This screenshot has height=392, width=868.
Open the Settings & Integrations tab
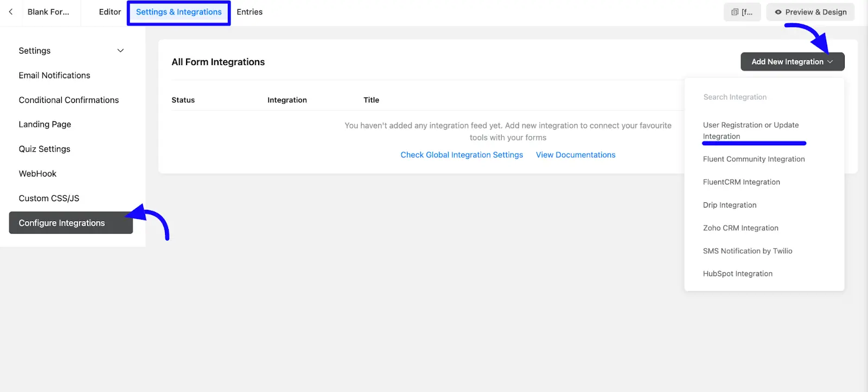click(x=178, y=12)
